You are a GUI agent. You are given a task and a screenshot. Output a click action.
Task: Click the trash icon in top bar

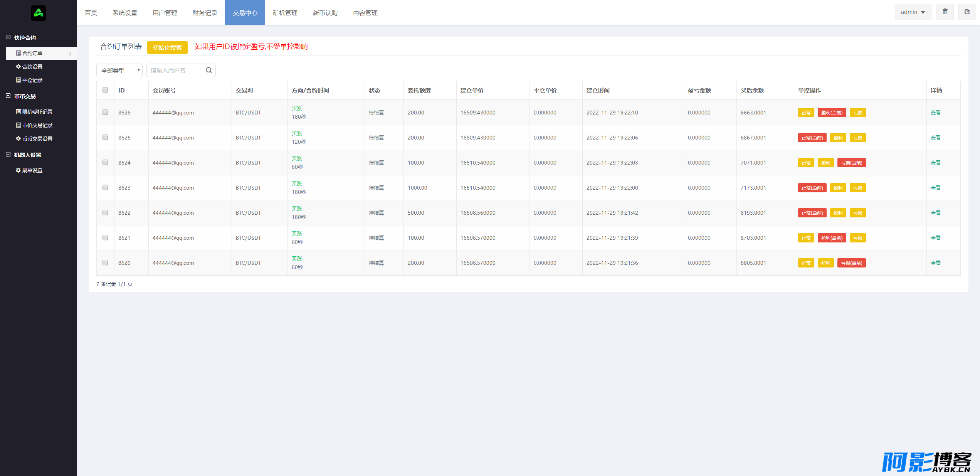tap(945, 12)
